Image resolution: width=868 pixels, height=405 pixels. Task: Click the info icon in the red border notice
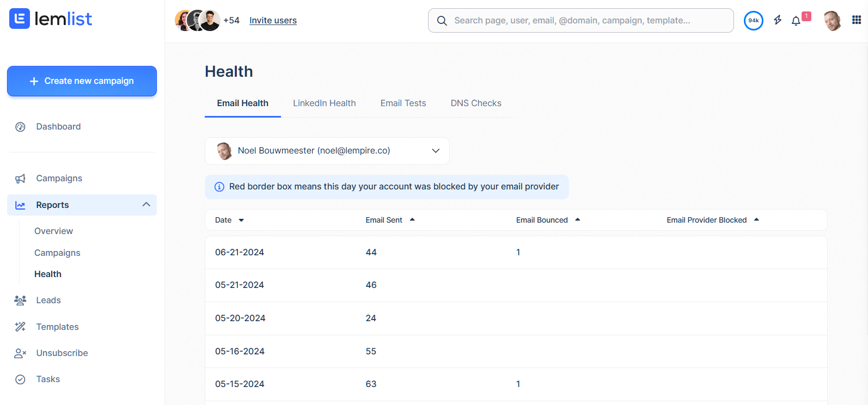coord(219,187)
